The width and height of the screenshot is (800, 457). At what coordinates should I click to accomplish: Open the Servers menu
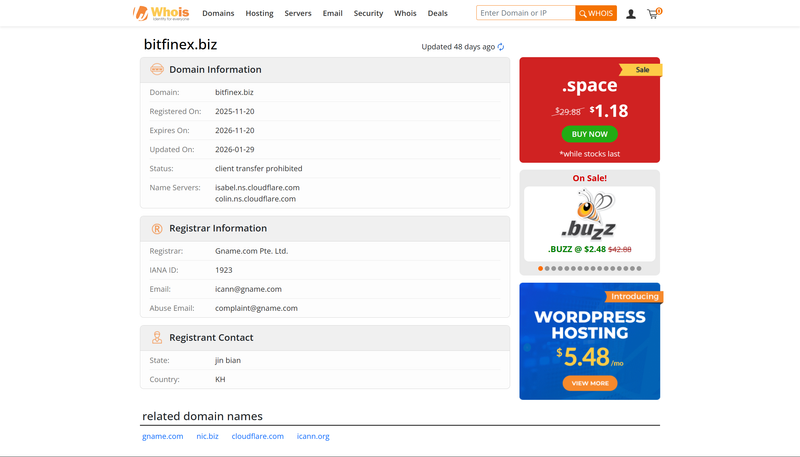click(x=298, y=13)
